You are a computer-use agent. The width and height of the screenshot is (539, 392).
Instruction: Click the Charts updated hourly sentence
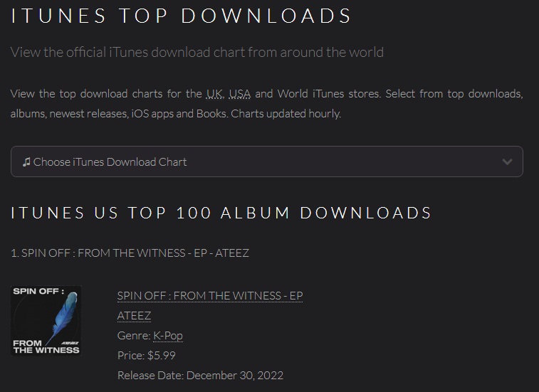[286, 114]
